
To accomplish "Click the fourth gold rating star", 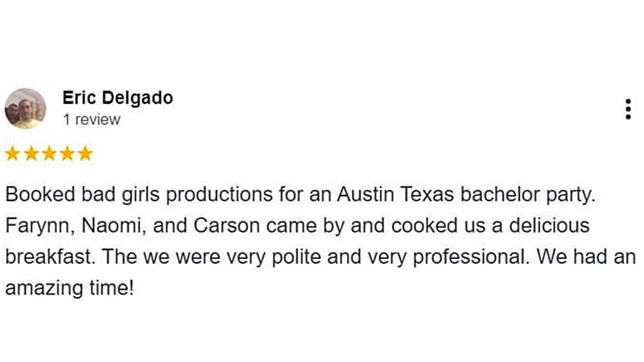I will (67, 153).
